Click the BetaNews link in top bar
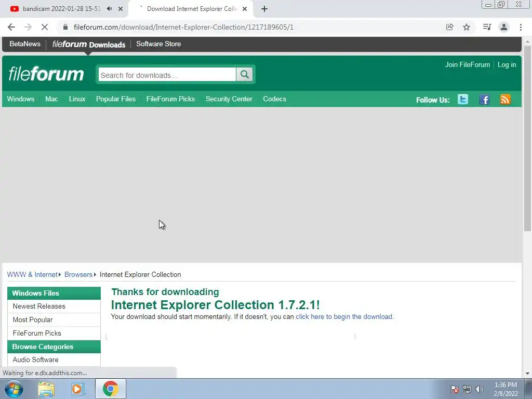 tap(25, 44)
